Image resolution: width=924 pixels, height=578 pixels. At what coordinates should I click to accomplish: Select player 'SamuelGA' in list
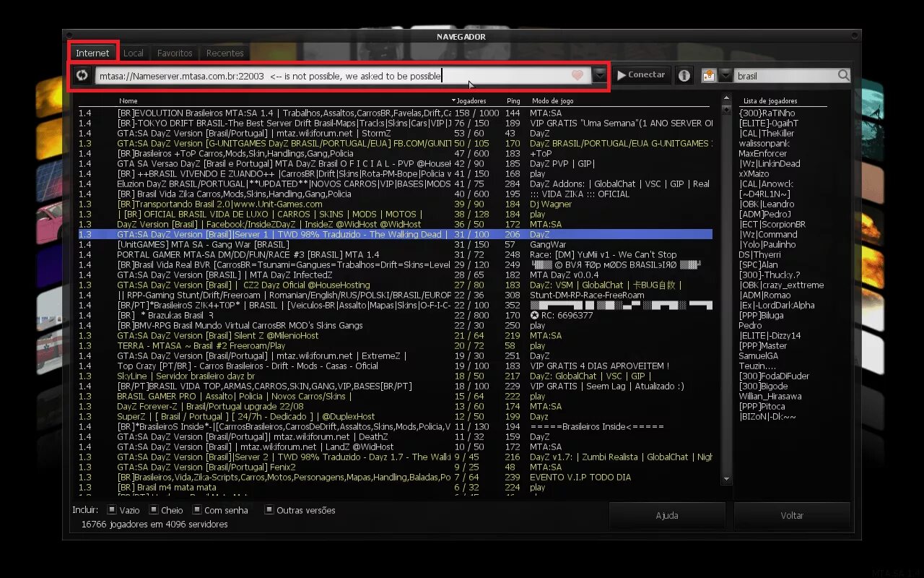click(758, 355)
